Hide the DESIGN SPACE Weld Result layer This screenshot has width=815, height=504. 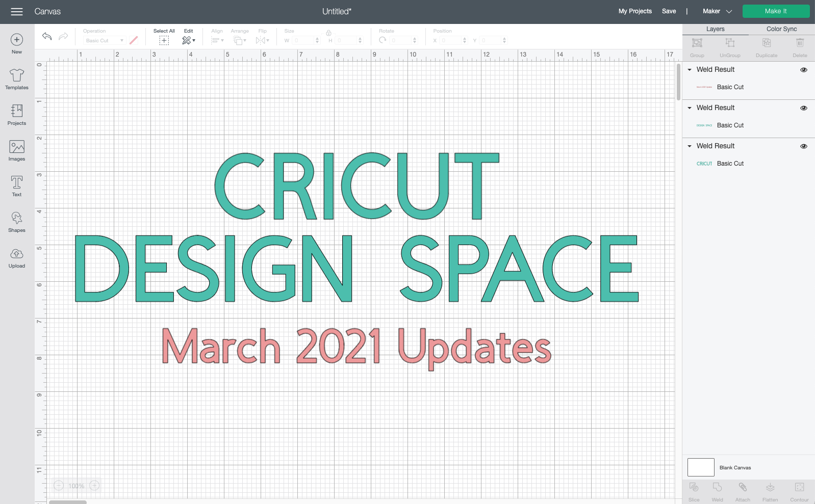804,108
